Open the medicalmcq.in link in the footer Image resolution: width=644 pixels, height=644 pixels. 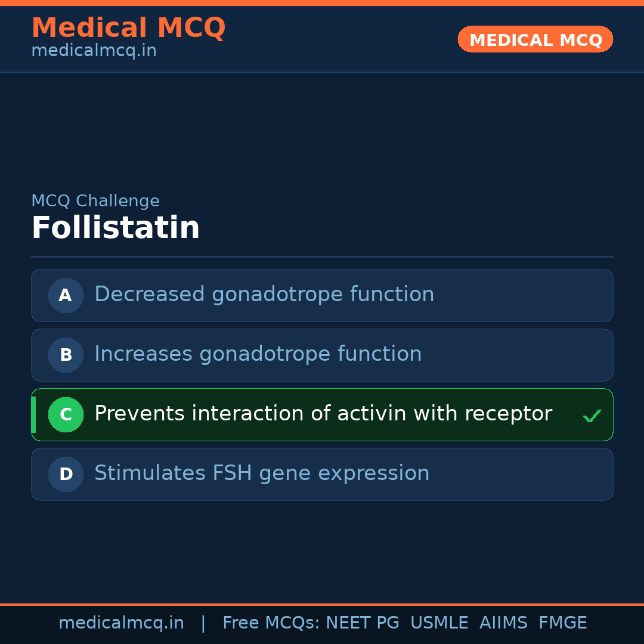point(121,623)
